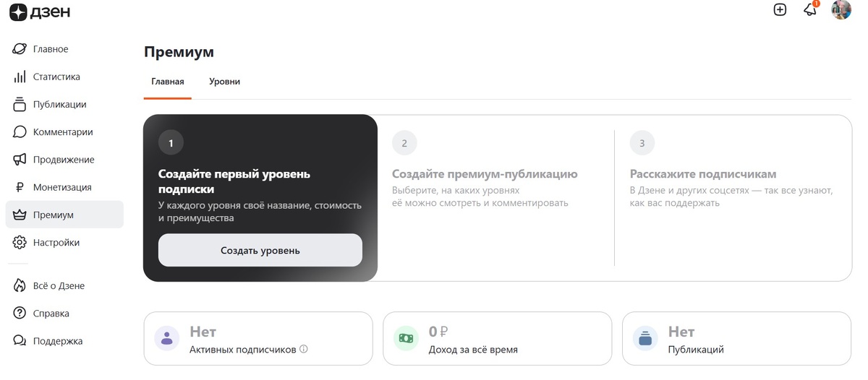Viewport: 868px width, 380px height.
Task: Select Премиум in the sidebar
Action: click(x=64, y=215)
